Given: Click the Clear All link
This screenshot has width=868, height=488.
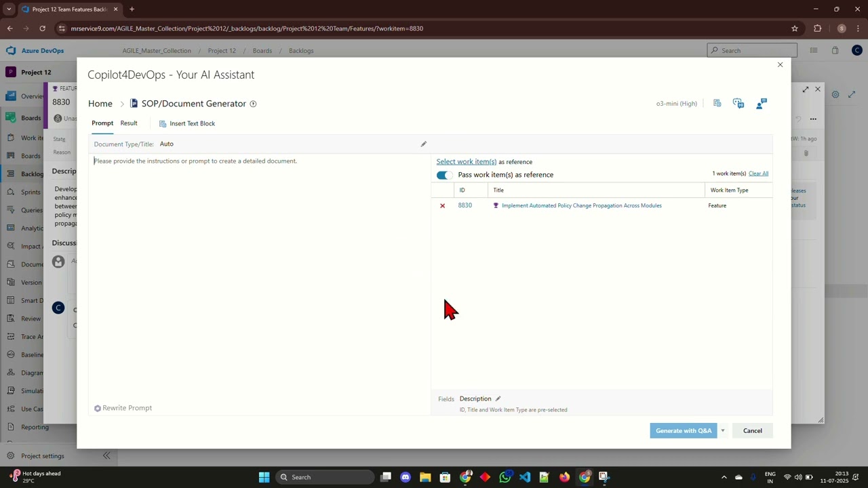Looking at the screenshot, I should tap(758, 174).
